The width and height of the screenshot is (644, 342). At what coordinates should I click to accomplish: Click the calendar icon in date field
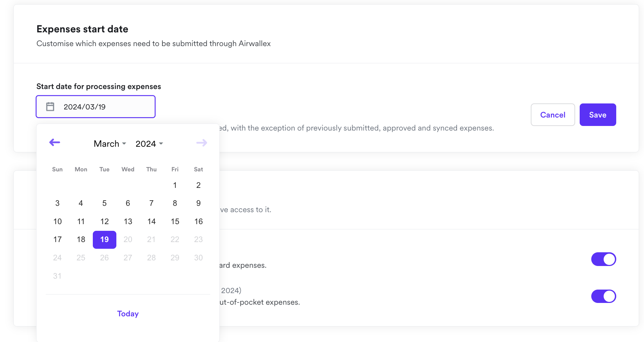(x=50, y=107)
